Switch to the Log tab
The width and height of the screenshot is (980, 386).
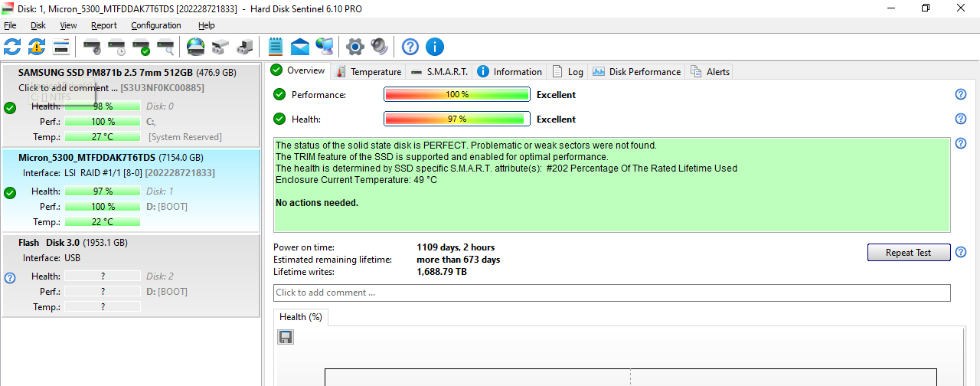coord(568,71)
